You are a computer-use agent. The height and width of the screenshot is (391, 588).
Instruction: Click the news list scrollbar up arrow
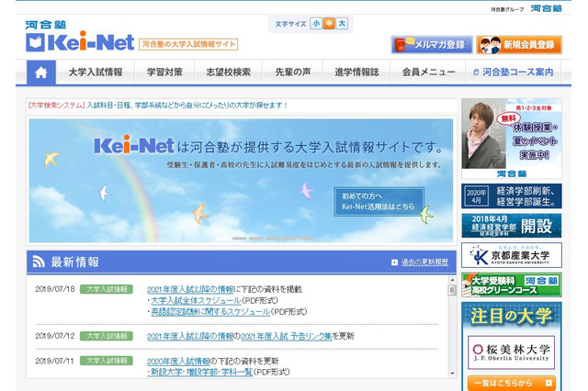(452, 280)
